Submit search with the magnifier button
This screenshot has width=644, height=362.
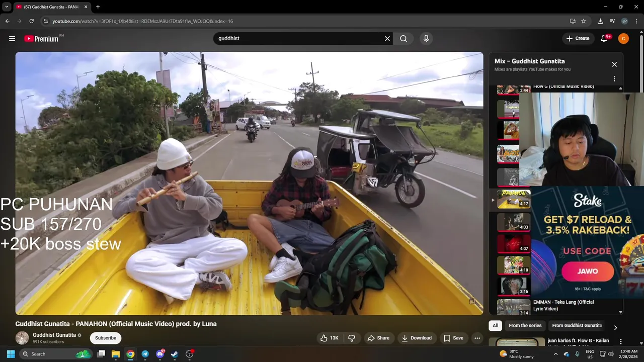(x=404, y=38)
